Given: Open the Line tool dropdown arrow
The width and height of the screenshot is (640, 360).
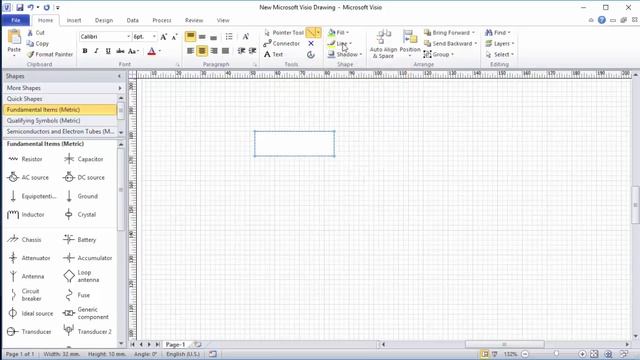Looking at the screenshot, I should 318,32.
